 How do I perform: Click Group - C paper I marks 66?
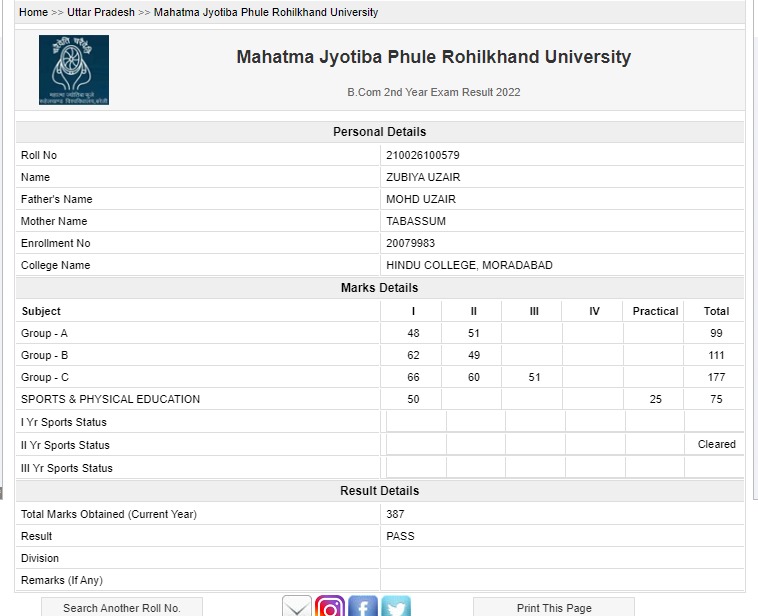(413, 377)
